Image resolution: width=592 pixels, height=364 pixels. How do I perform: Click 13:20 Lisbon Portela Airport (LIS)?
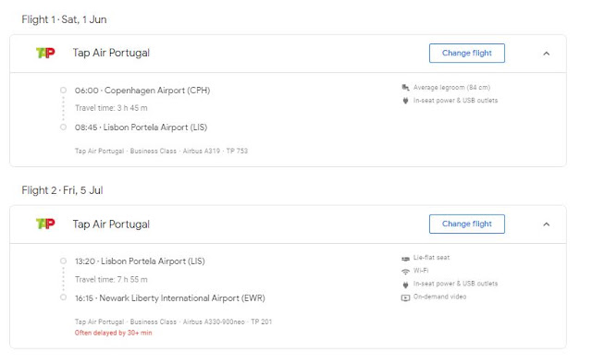(x=140, y=261)
